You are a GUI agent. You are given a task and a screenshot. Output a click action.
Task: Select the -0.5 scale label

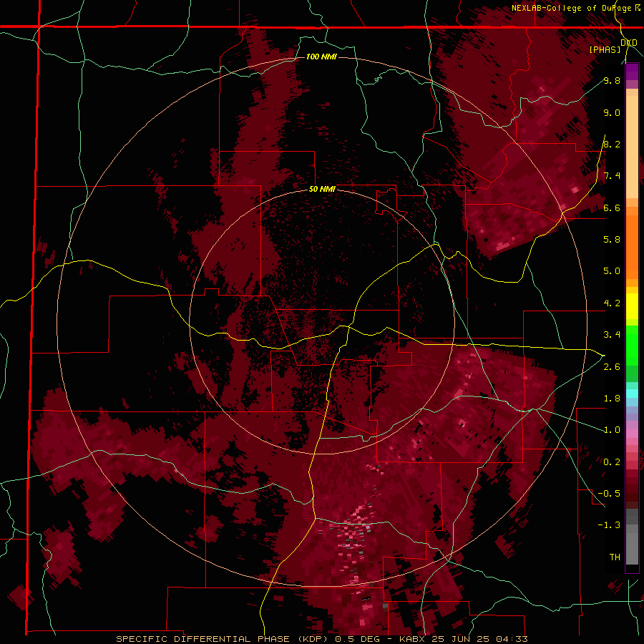point(609,494)
